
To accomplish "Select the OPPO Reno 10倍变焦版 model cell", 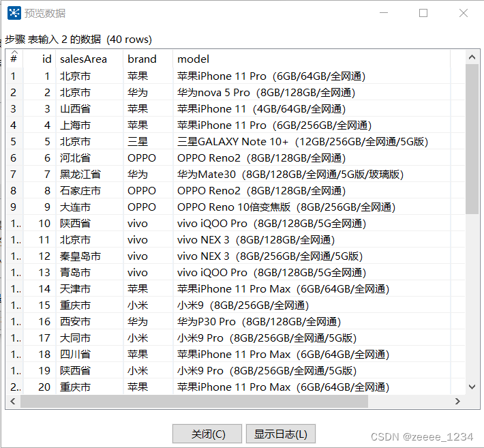I will tap(312, 207).
